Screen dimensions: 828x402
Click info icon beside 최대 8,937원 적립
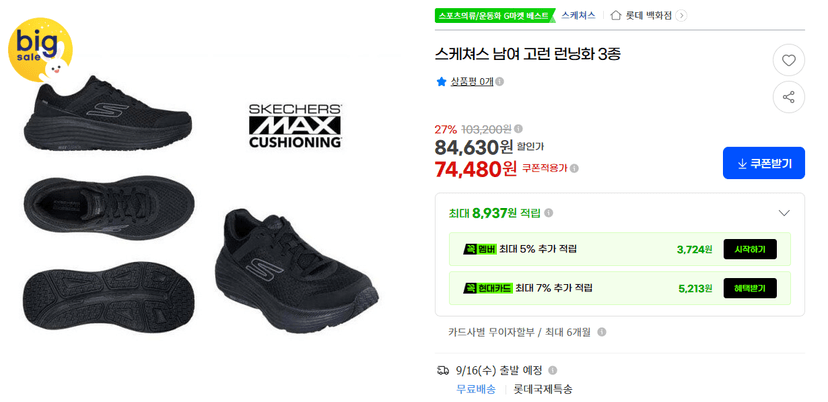pyautogui.click(x=549, y=213)
